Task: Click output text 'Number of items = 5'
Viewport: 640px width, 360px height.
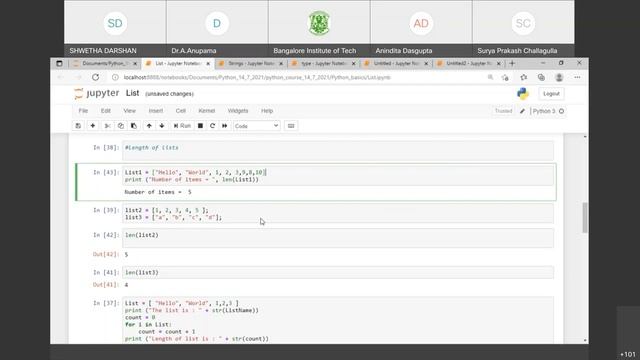Action: point(158,192)
